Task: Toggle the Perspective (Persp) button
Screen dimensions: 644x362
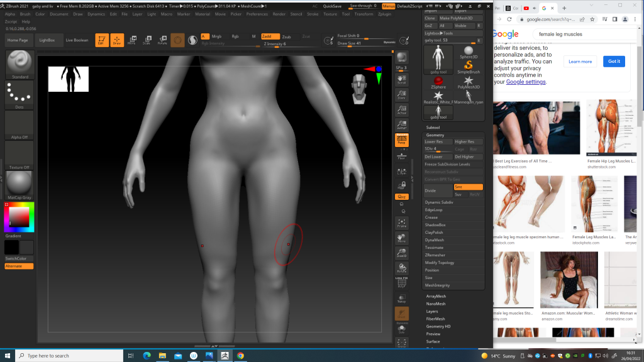Action: tap(402, 140)
